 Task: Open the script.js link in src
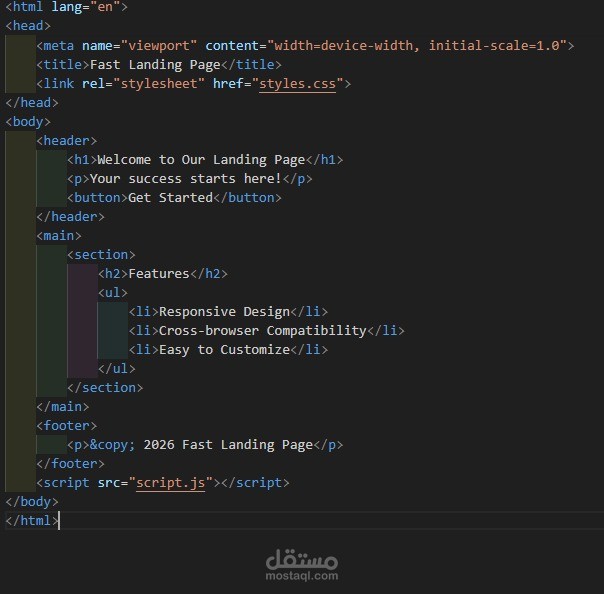pos(171,483)
